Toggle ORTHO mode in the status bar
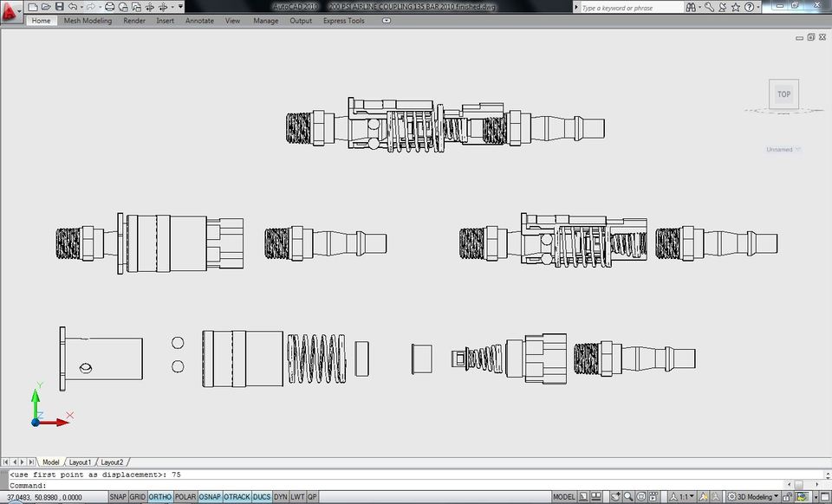Viewport: 832px width, 504px height. (x=159, y=496)
